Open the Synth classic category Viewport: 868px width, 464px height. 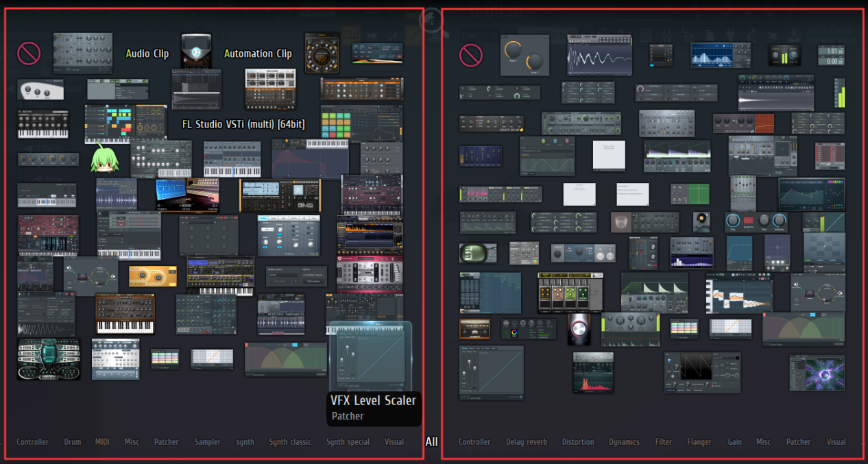click(290, 442)
